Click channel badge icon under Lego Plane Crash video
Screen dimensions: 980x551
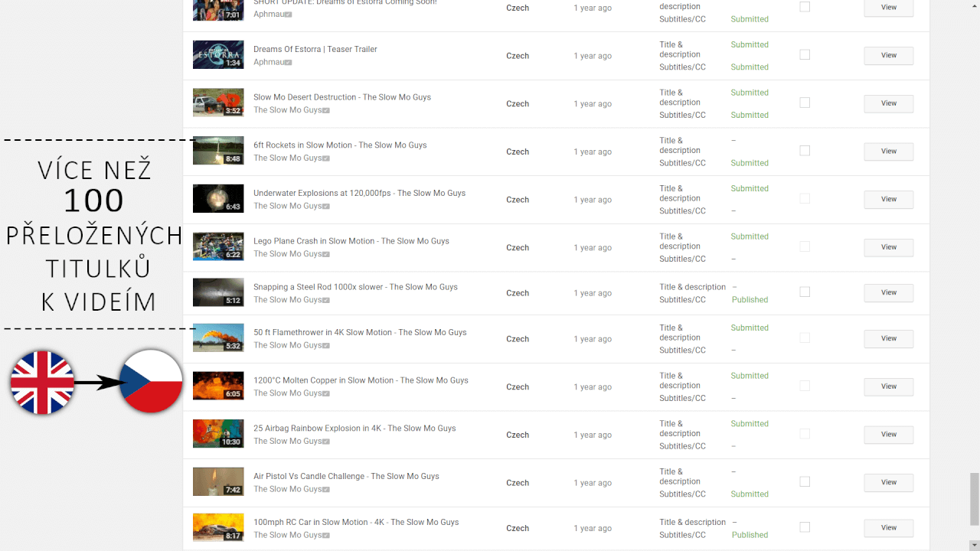(326, 254)
